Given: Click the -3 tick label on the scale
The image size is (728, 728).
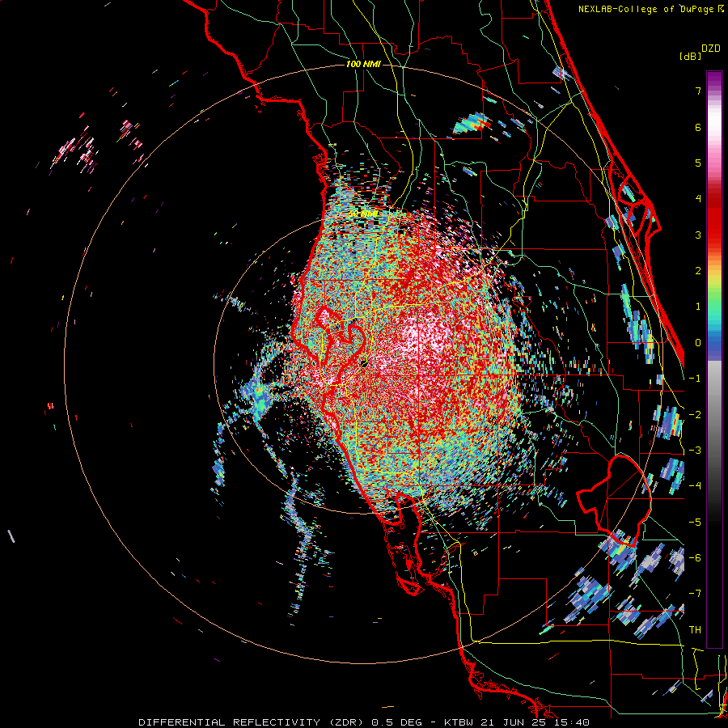Looking at the screenshot, I should [x=695, y=451].
